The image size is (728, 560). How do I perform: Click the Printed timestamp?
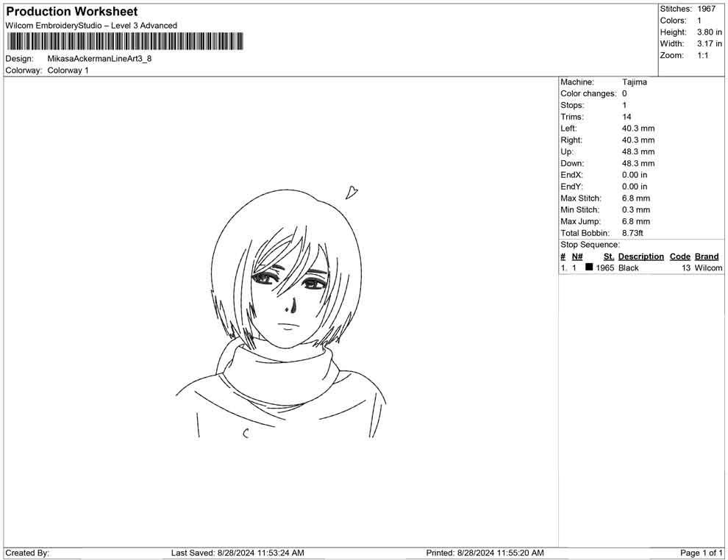coord(485,553)
